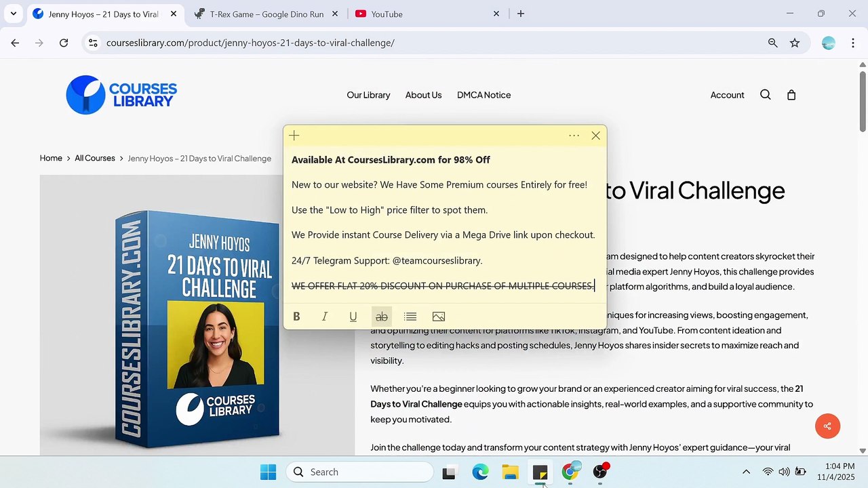Open Chrome taskbar icon
The width and height of the screenshot is (868, 488).
point(570,472)
